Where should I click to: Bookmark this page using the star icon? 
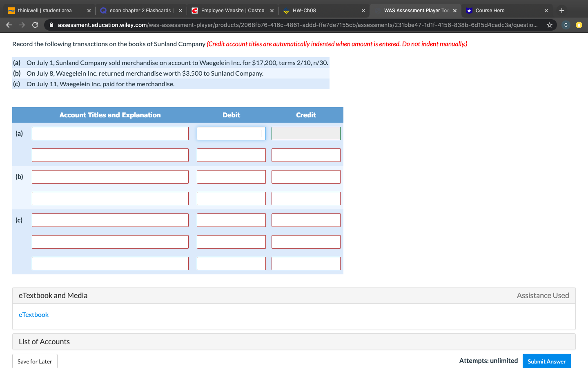[x=549, y=25]
